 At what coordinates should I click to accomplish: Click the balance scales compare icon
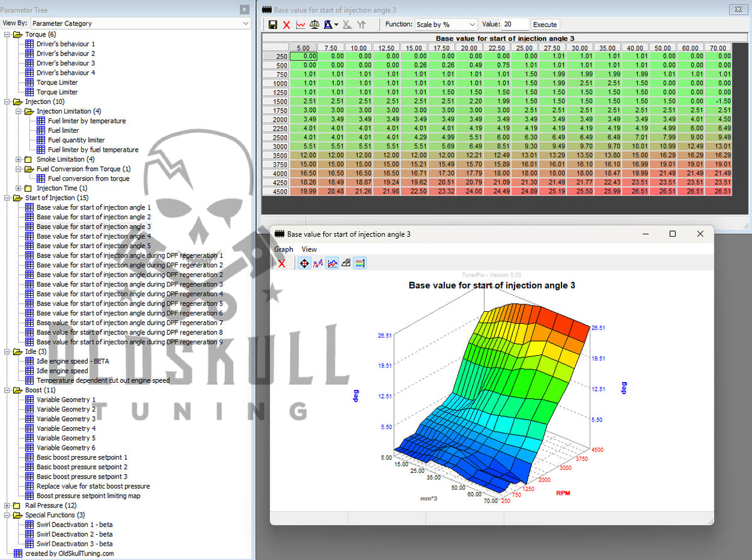315,24
